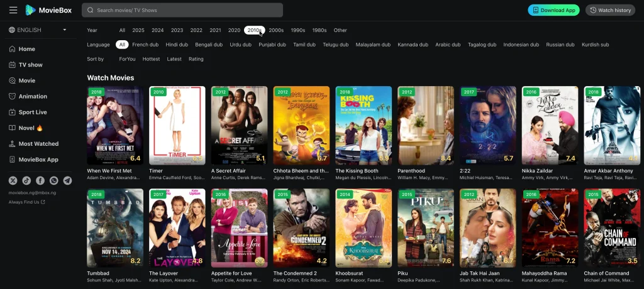
Task: Open the Parenthood poster
Action: [426, 125]
